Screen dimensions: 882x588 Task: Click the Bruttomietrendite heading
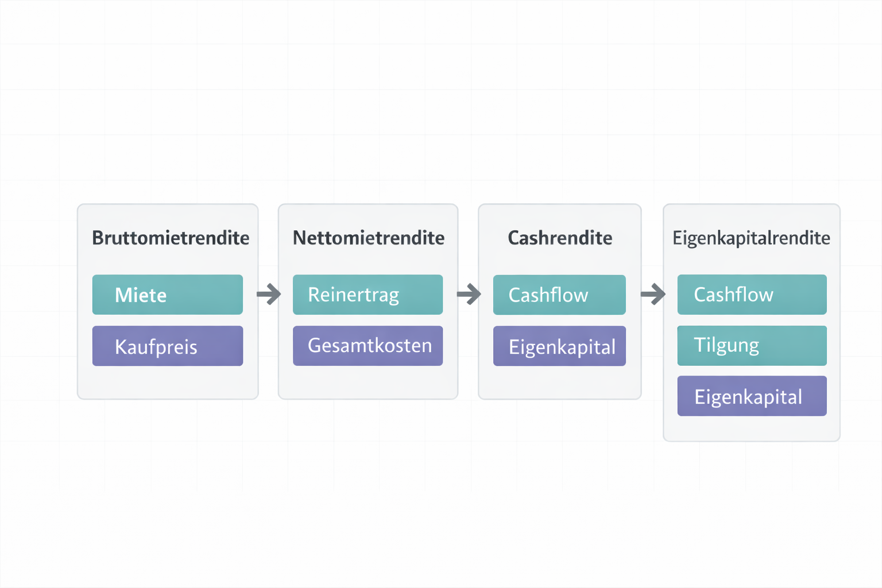pyautogui.click(x=171, y=238)
